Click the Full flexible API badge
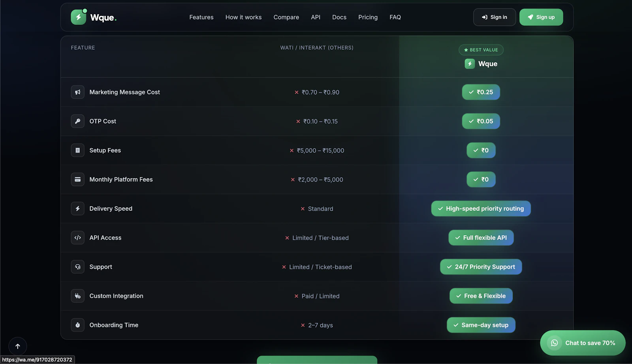This screenshot has width=632, height=364. click(481, 238)
